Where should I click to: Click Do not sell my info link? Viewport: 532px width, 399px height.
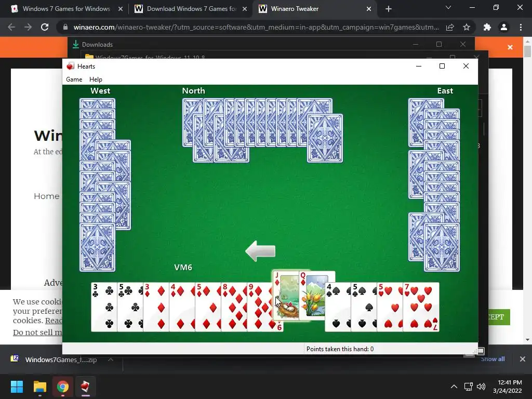[37, 332]
